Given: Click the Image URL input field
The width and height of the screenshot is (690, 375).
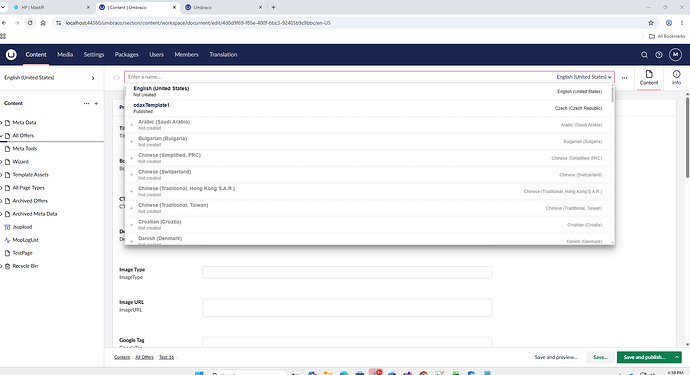Looking at the screenshot, I should [x=347, y=308].
